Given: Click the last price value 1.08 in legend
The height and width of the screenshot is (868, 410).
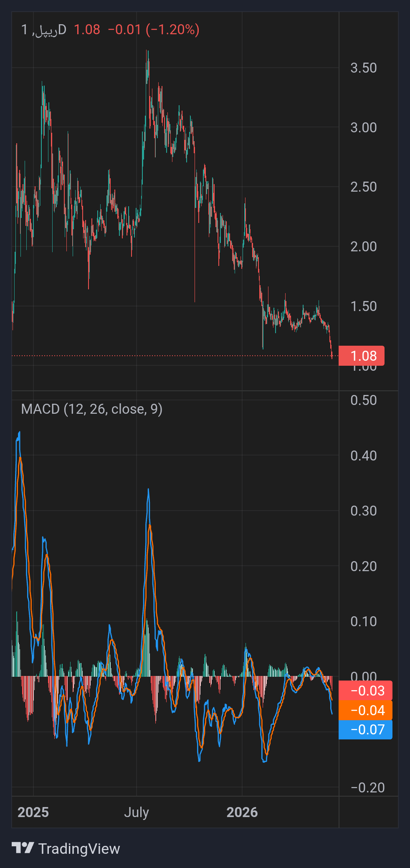Looking at the screenshot, I should click(x=87, y=30).
